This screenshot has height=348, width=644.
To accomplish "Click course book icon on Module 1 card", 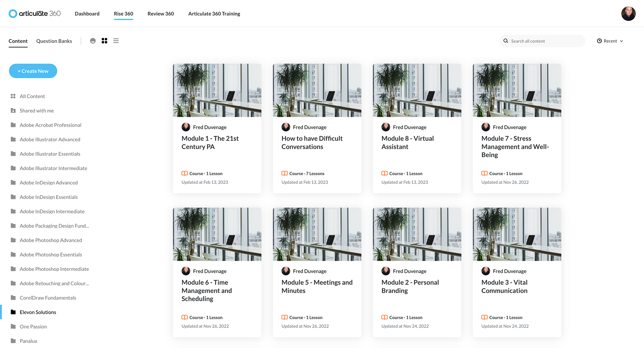I will 184,173.
